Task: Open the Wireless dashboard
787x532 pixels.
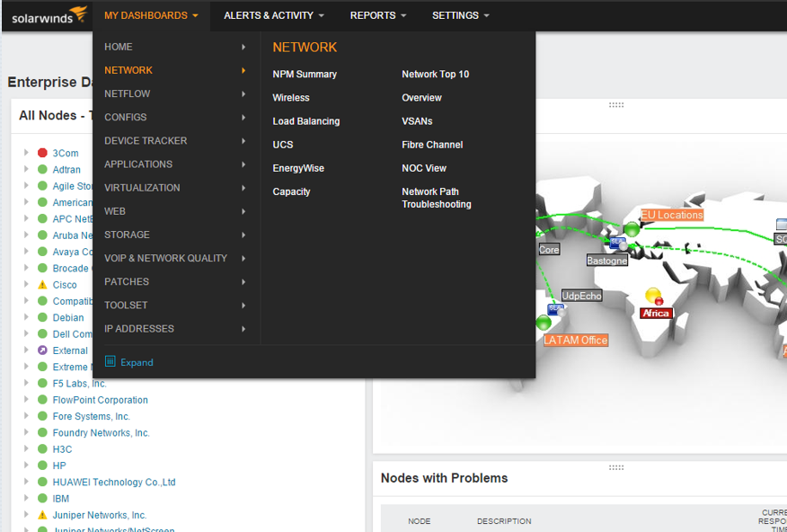Action: tap(291, 98)
